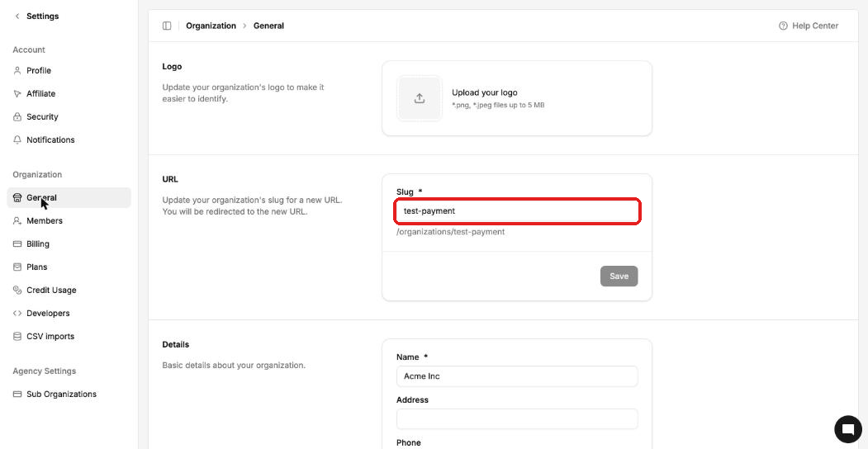
Task: Open the Profile settings page
Action: (x=69, y=71)
